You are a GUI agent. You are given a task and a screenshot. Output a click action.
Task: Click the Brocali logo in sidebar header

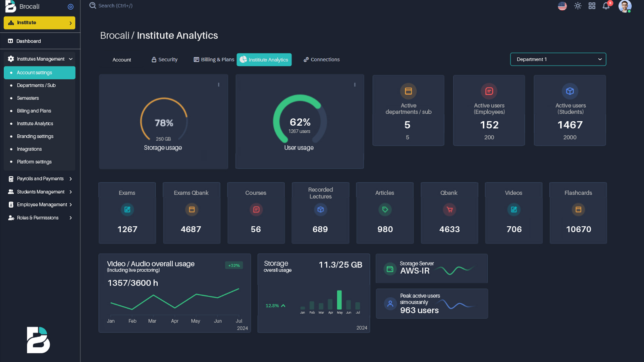[10, 6]
